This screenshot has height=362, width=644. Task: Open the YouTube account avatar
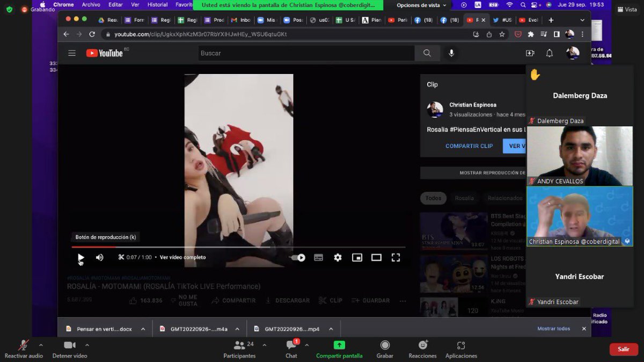573,53
